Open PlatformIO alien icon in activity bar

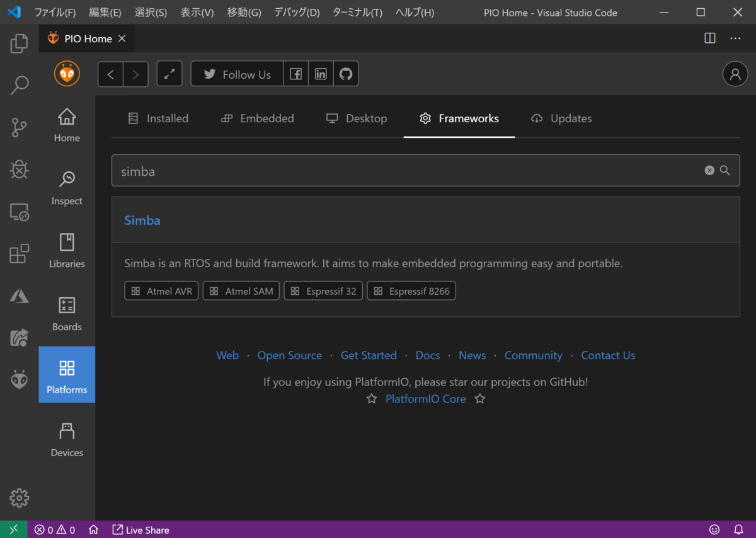click(x=19, y=379)
